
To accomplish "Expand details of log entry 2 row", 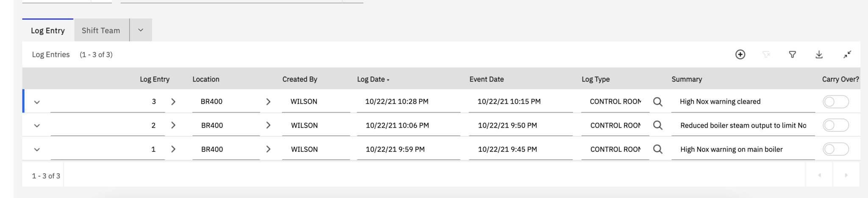I will tap(37, 125).
